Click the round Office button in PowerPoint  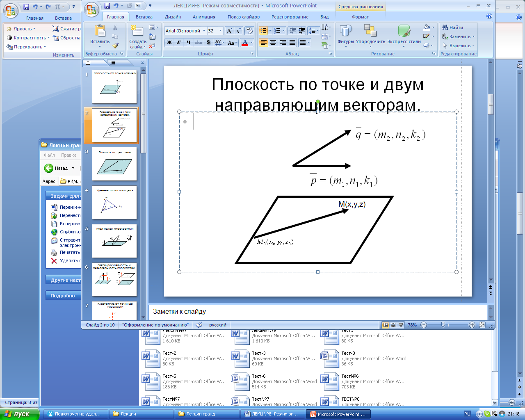point(91,9)
